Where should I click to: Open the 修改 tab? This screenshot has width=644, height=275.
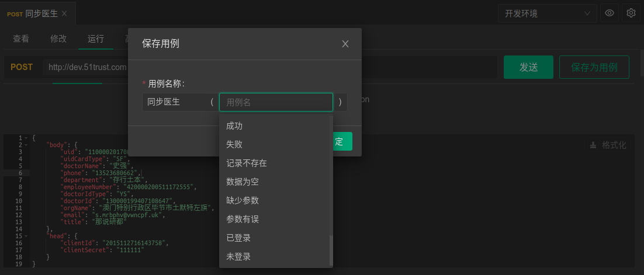tap(58, 39)
